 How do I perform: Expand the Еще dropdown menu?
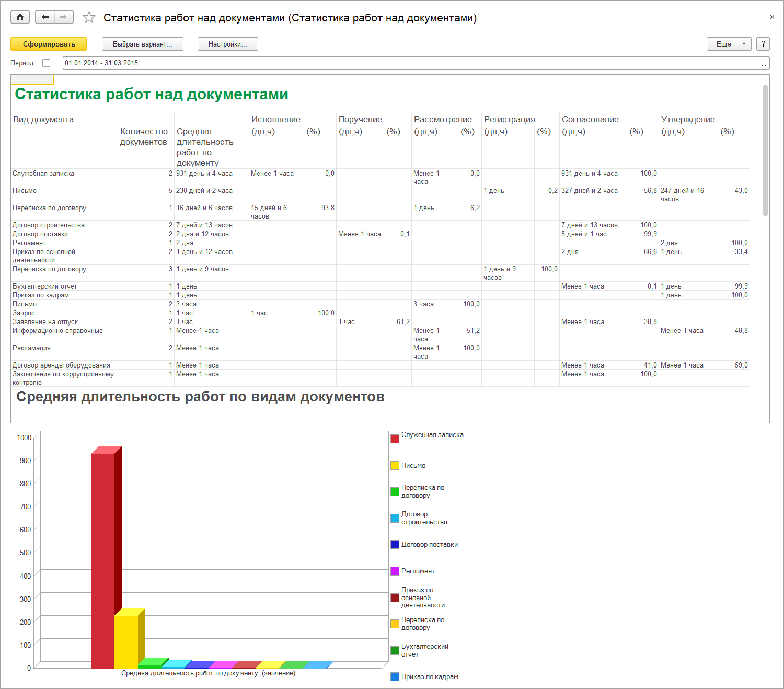click(x=729, y=44)
